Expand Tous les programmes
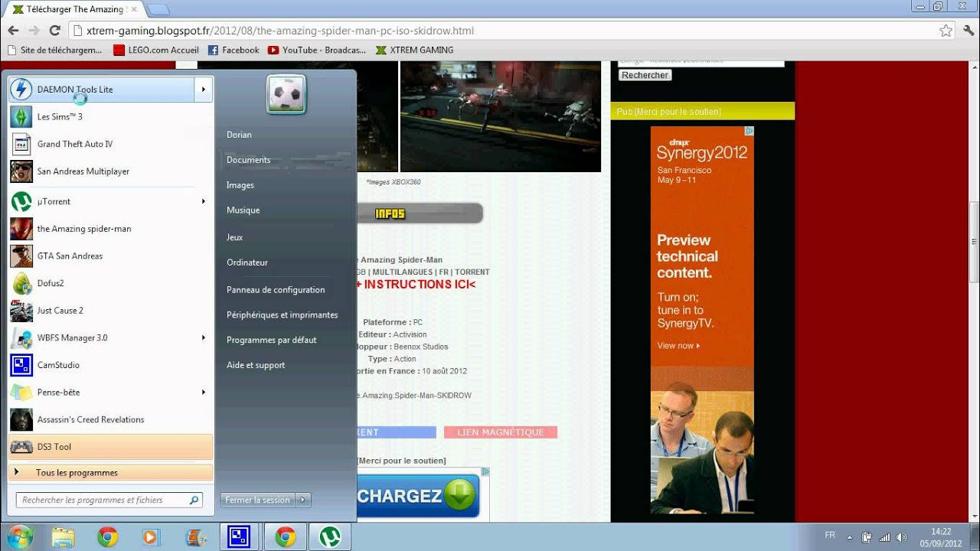Screen dimensions: 980x551 tap(110, 473)
